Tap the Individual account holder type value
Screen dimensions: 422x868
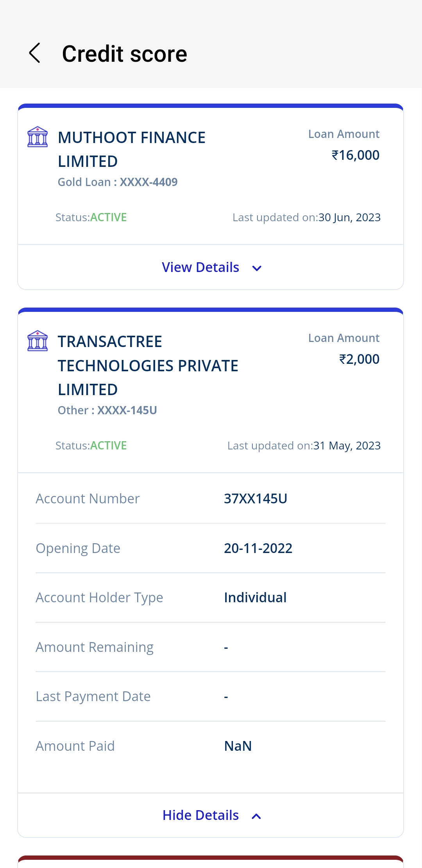[x=255, y=598]
